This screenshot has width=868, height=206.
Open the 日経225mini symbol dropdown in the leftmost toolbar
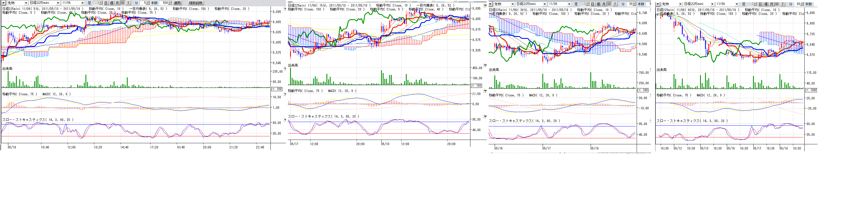point(58,3)
